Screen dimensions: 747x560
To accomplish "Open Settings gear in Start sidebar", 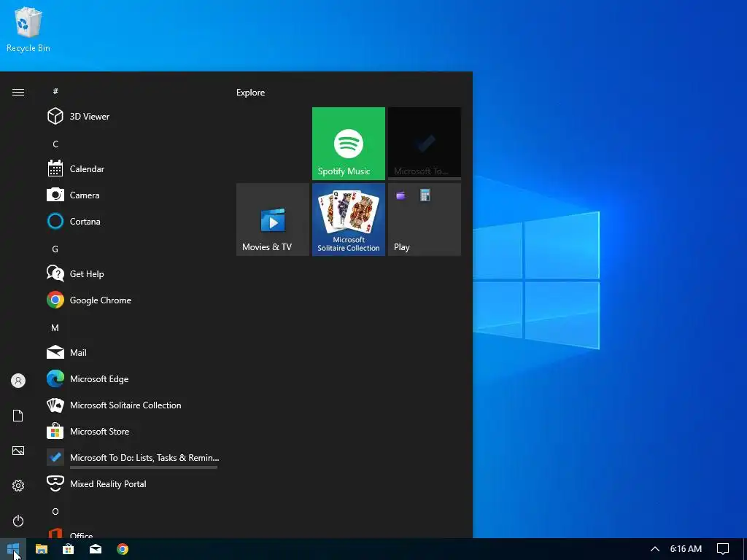I will (x=18, y=485).
